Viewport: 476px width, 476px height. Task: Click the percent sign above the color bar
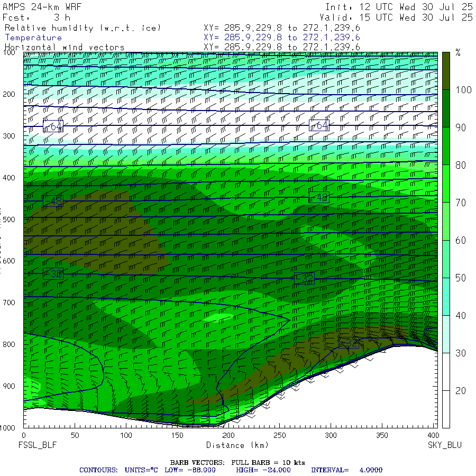(458, 52)
